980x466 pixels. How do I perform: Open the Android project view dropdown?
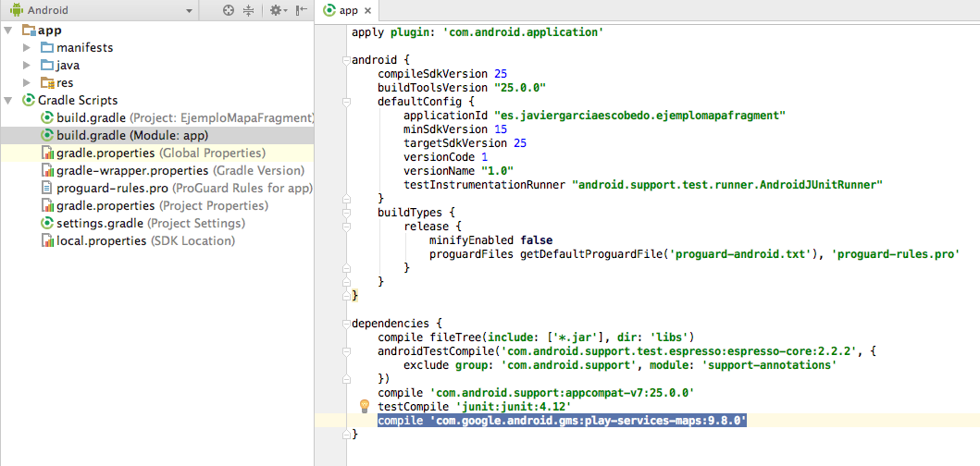point(189,10)
